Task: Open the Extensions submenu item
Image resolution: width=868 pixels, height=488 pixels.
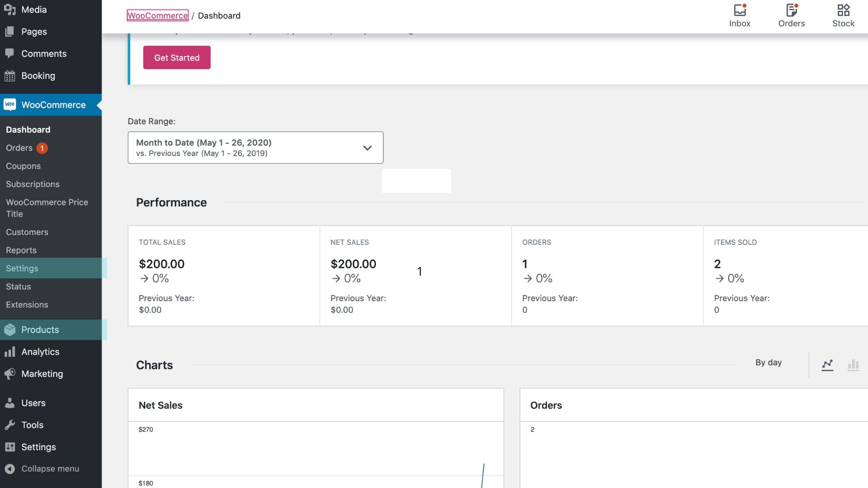Action: pyautogui.click(x=27, y=305)
